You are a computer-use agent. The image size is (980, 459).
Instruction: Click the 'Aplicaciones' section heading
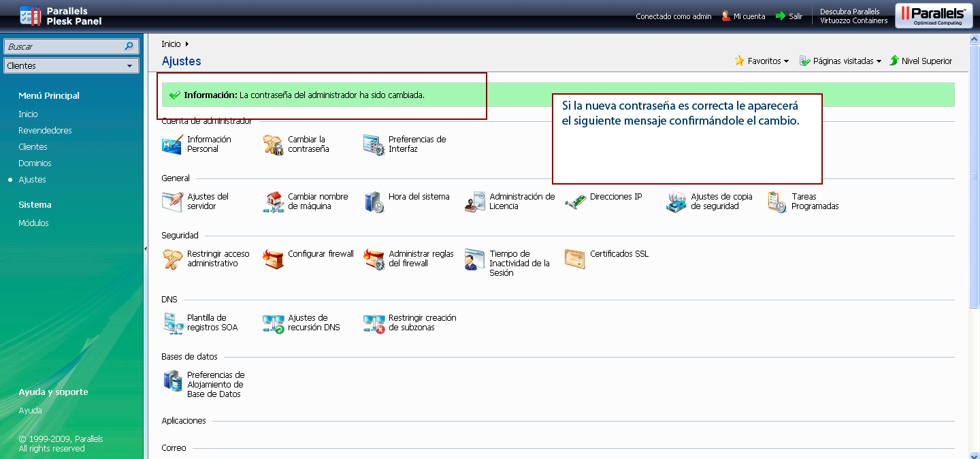click(x=184, y=421)
